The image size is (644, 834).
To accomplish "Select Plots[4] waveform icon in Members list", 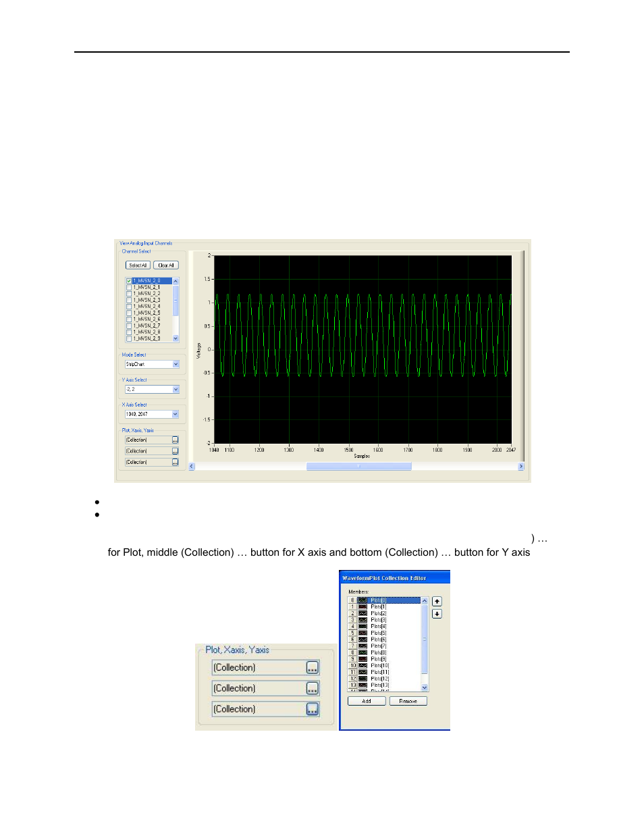I will click(363, 627).
